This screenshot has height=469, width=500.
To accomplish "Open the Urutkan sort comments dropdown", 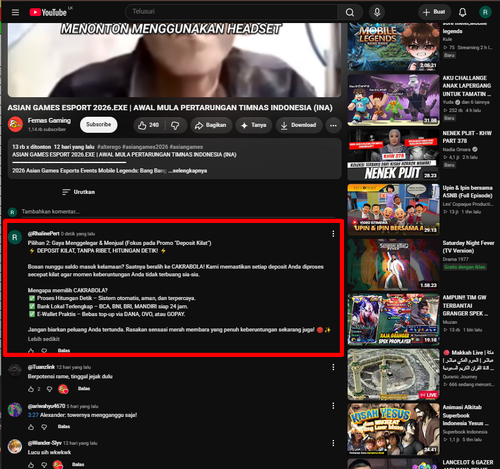I will pyautogui.click(x=78, y=192).
